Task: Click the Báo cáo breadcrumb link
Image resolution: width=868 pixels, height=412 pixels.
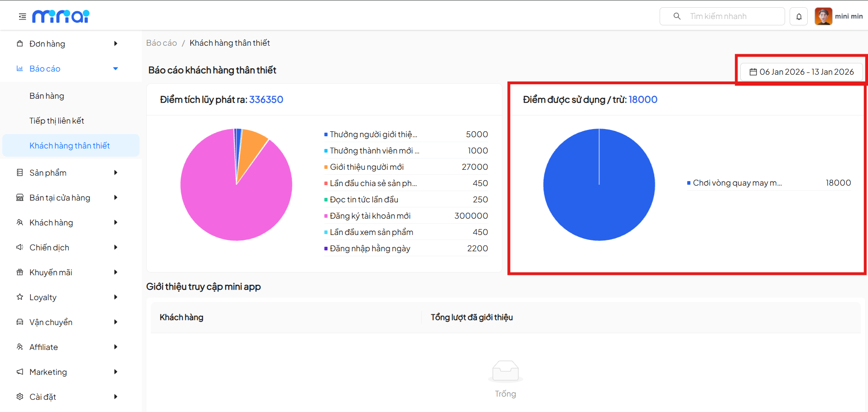Action: (161, 43)
